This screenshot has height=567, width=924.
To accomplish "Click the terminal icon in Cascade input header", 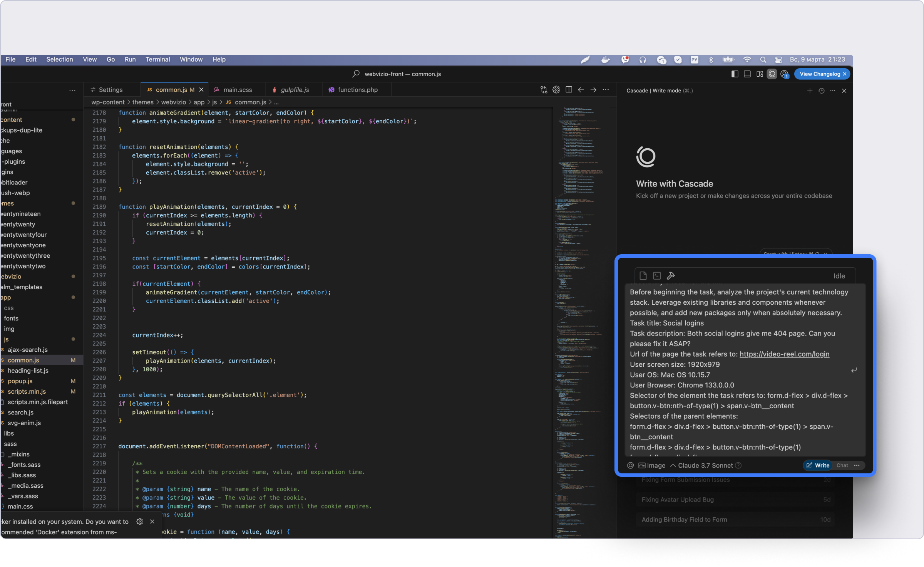I will tap(657, 275).
